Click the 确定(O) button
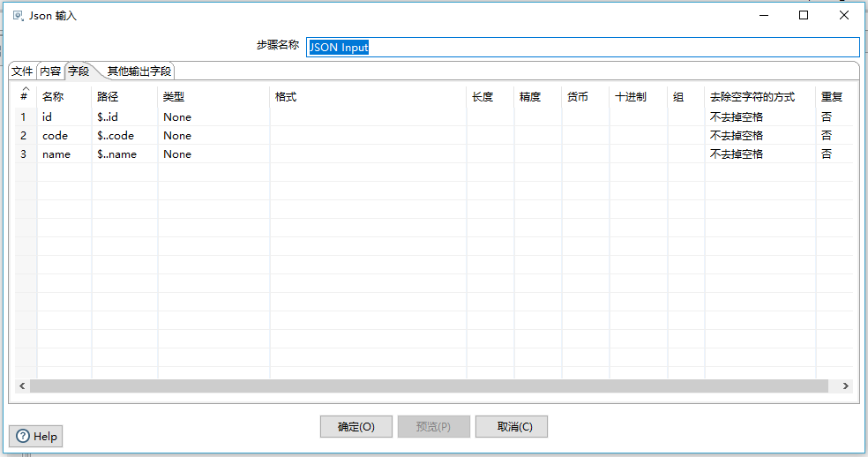 coord(356,426)
